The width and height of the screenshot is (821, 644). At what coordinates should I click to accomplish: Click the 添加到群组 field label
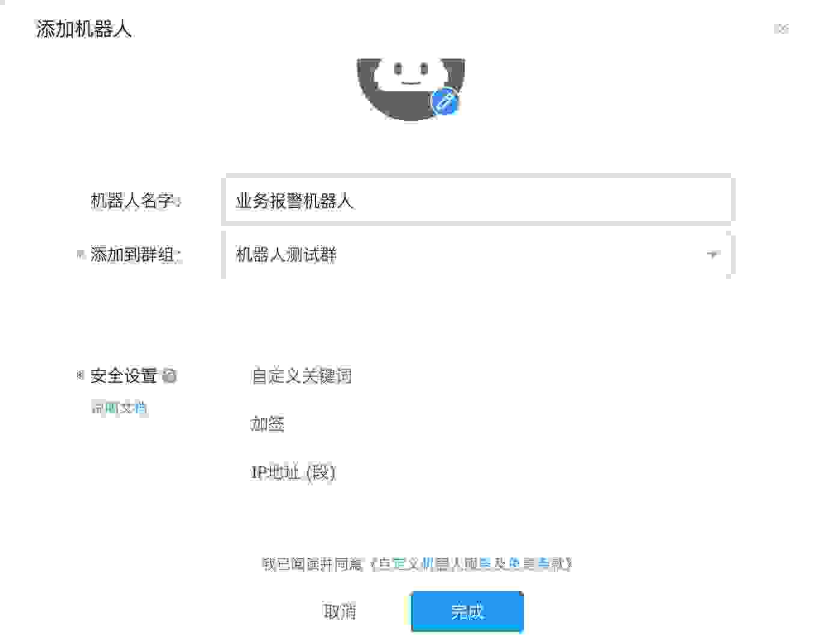coord(135,255)
